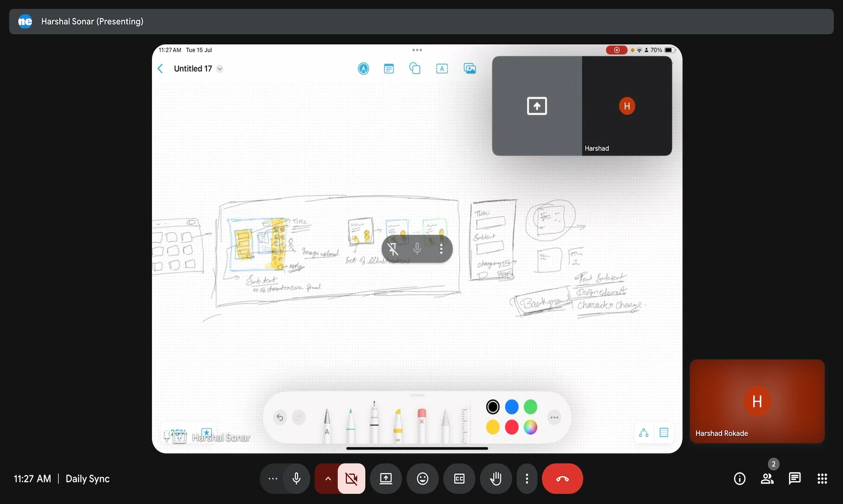Click the raise hand icon

click(x=496, y=479)
